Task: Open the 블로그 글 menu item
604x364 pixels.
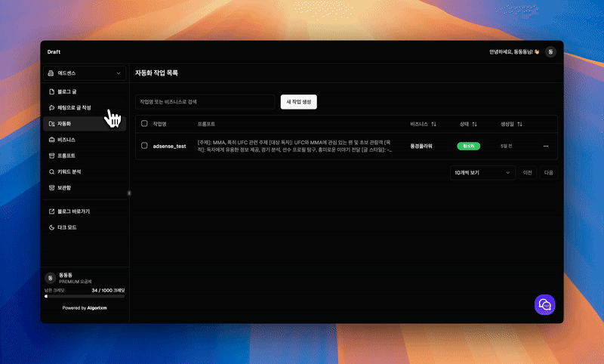Action: pos(85,91)
